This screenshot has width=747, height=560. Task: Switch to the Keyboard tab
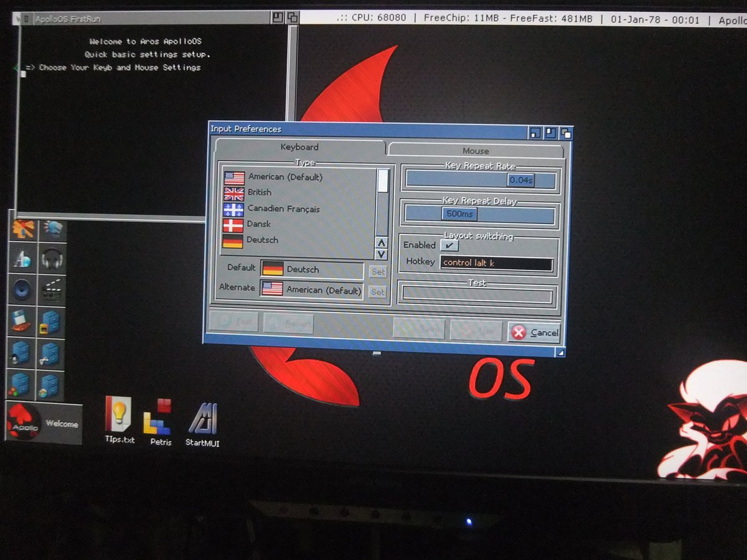point(299,147)
